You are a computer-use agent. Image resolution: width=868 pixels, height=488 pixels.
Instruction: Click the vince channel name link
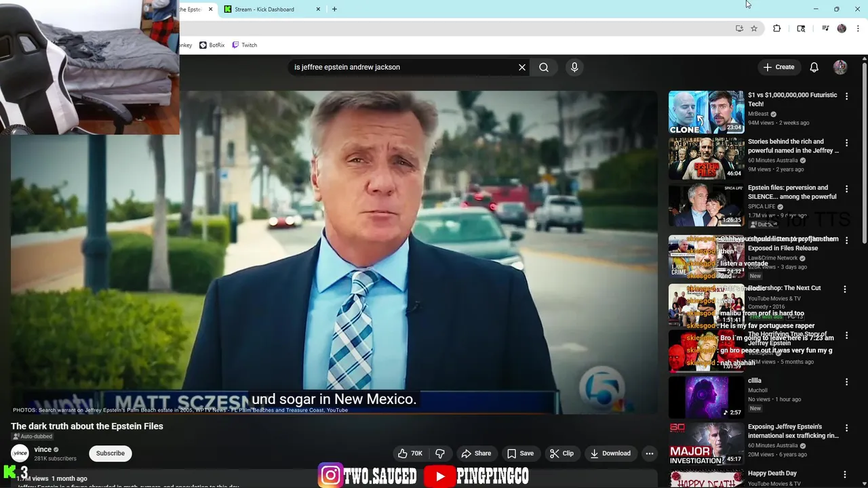(43, 449)
